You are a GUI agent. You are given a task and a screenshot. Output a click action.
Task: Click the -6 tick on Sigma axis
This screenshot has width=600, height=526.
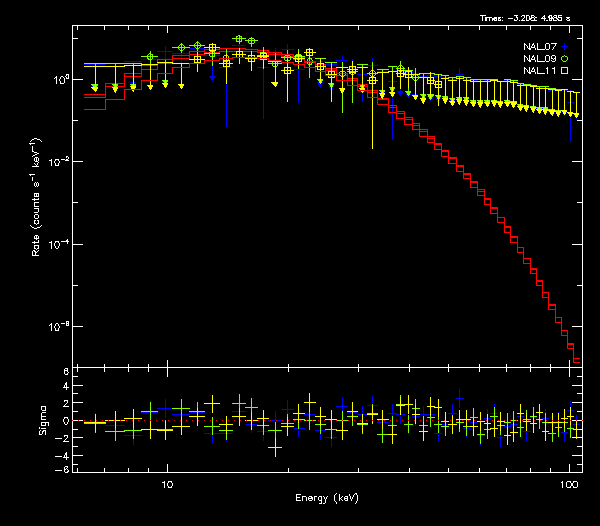pos(64,469)
